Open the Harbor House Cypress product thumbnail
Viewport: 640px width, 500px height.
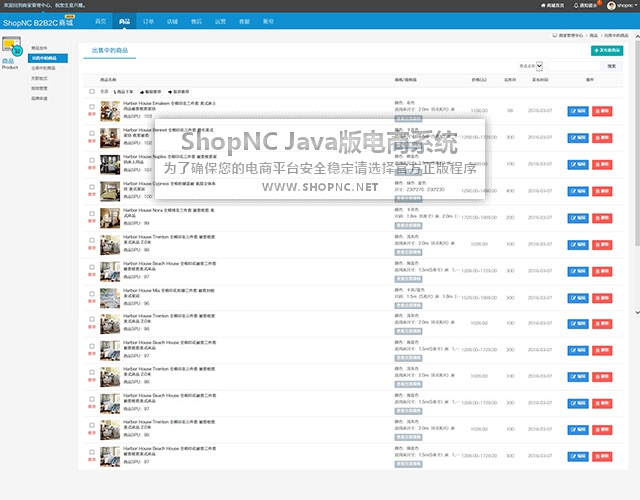tap(110, 191)
